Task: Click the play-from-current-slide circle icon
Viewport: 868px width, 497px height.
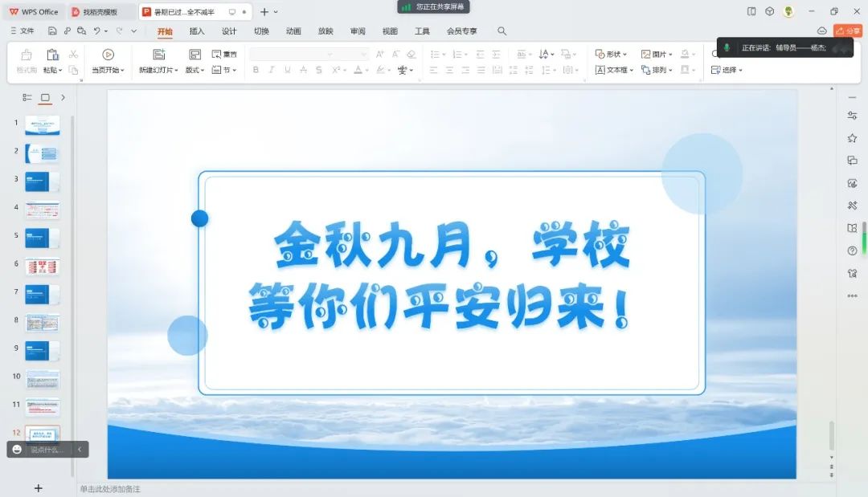Action: click(x=108, y=54)
